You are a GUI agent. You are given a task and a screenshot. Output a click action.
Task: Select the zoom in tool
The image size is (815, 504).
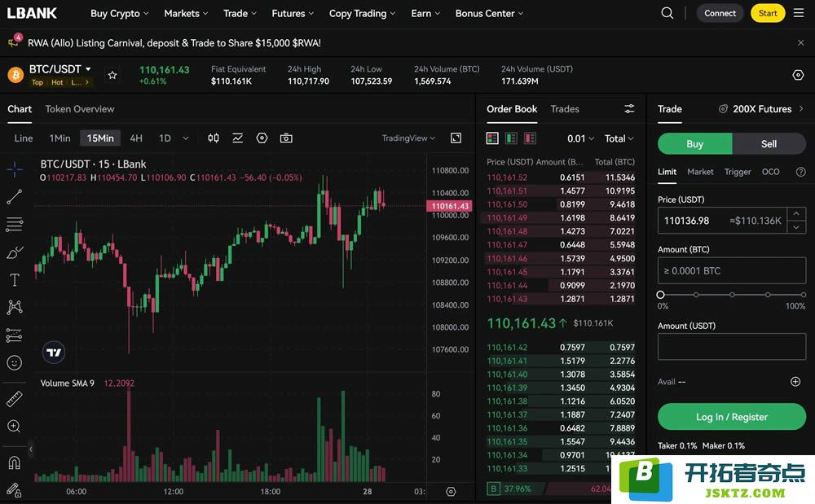[15, 426]
